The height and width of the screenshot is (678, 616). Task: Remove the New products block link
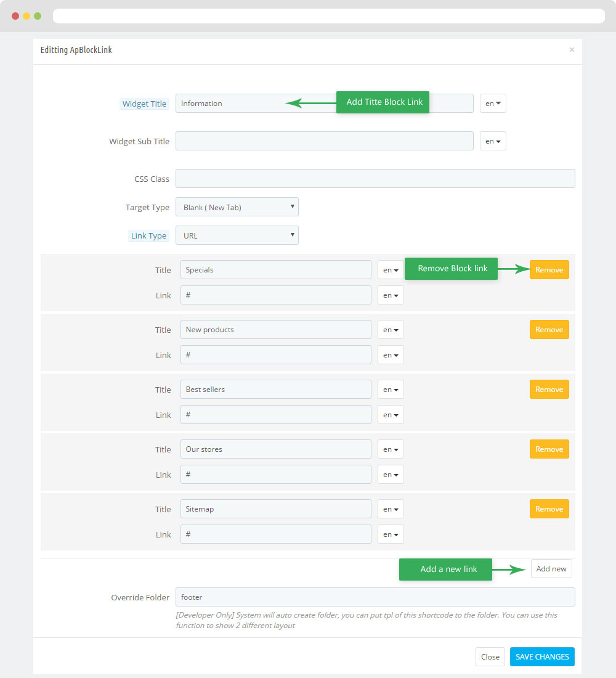pos(549,330)
